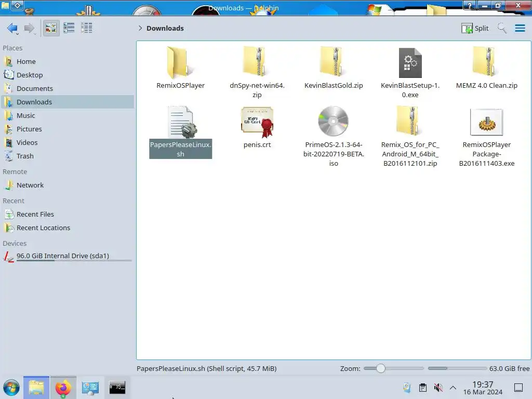Image resolution: width=532 pixels, height=399 pixels.
Task: Open the window menu icon in title bar
Action: 5,5
